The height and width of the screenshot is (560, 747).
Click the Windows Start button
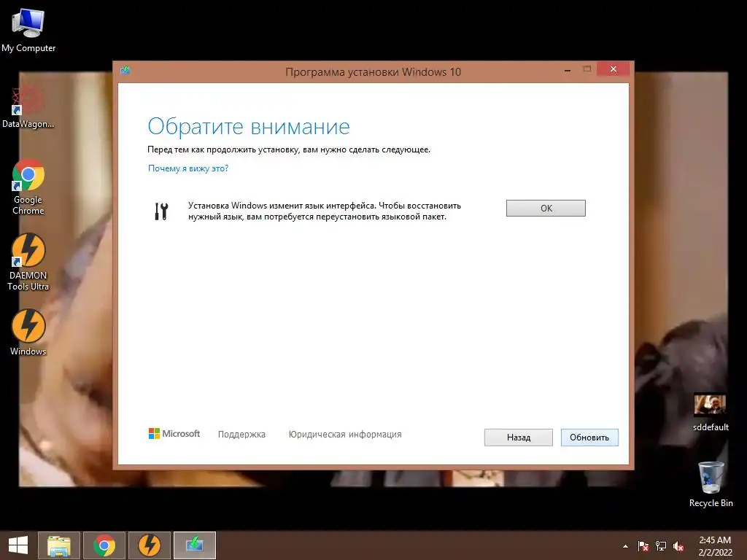click(18, 545)
